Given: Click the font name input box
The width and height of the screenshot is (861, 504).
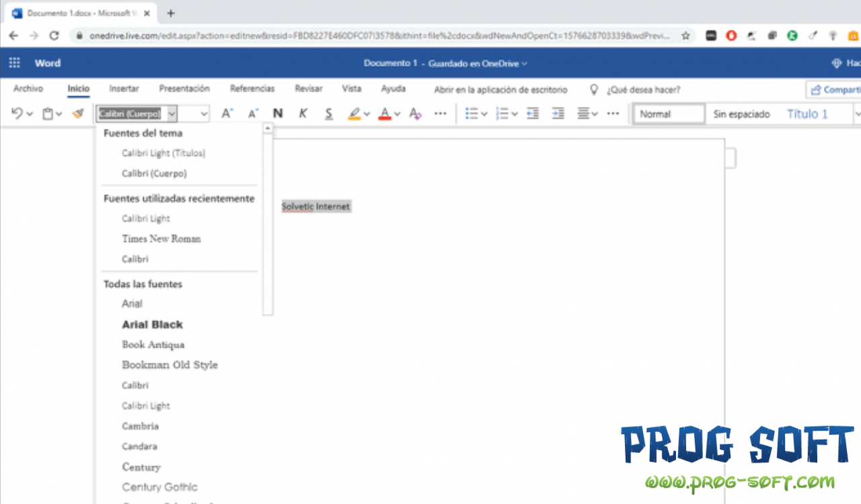Looking at the screenshot, I should [131, 114].
